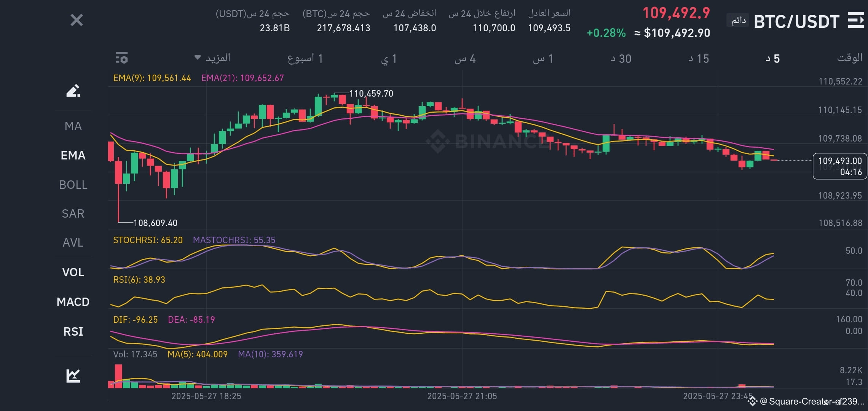Toggle the EMA indicator
The height and width of the screenshot is (411, 868).
[x=73, y=155]
